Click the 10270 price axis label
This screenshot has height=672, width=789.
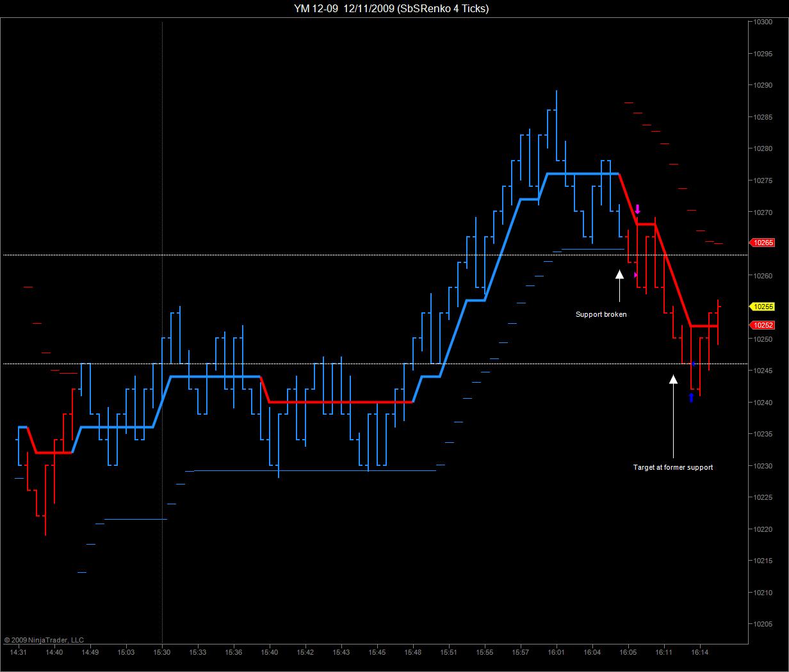(763, 212)
